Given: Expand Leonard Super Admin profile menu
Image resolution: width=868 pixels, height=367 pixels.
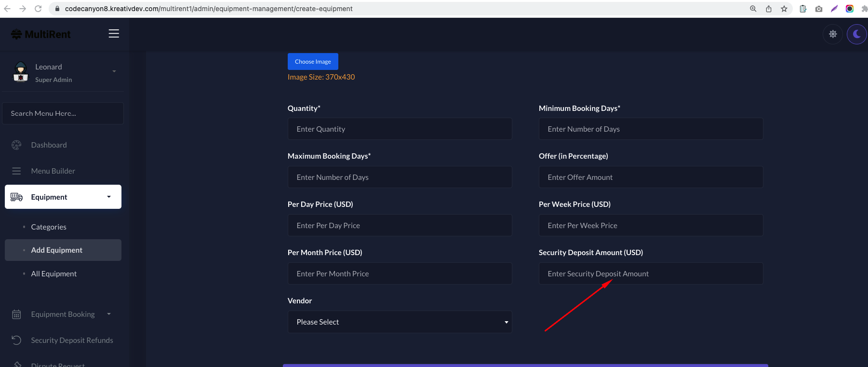Looking at the screenshot, I should pos(114,71).
